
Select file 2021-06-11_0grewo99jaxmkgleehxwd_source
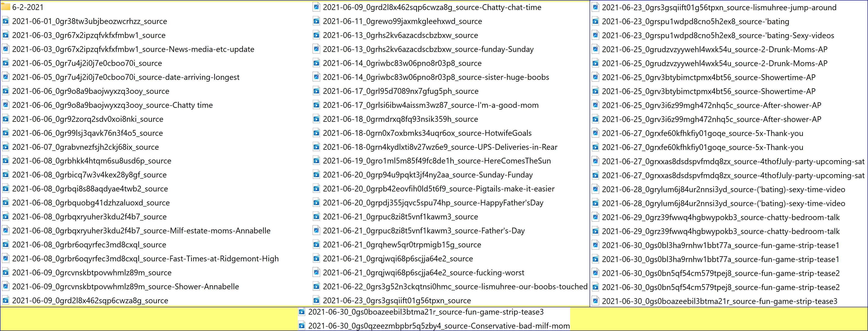[x=402, y=21]
